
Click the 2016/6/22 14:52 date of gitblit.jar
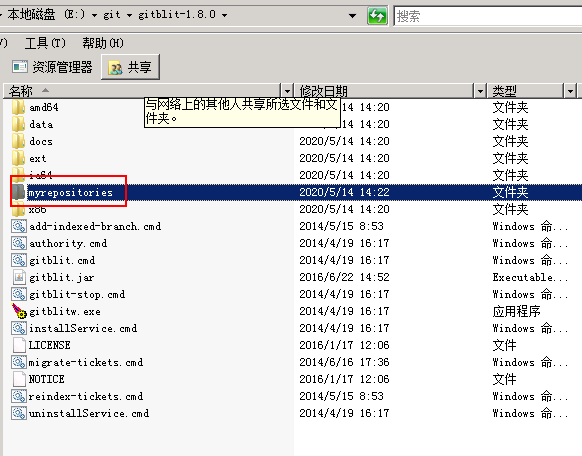point(344,277)
